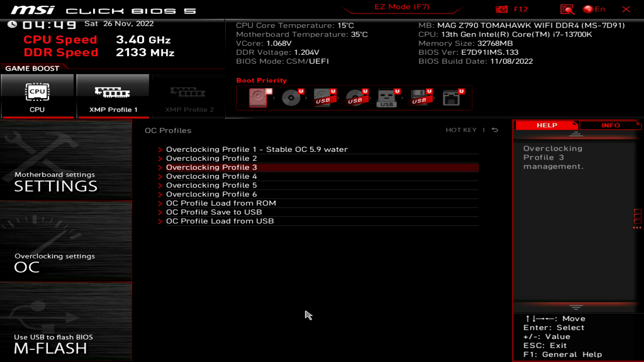Open Overclocking Profile 3
Screen dimensions: 644x362
[322, 167]
